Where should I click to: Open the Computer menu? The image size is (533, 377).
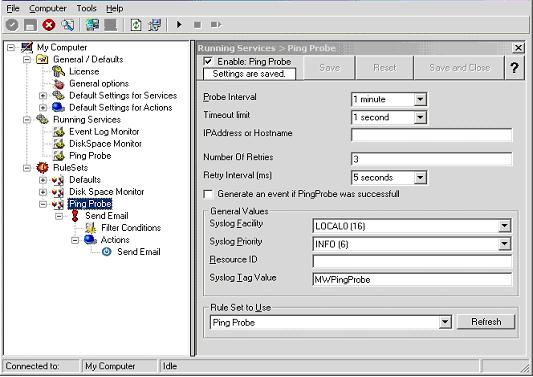[48, 8]
